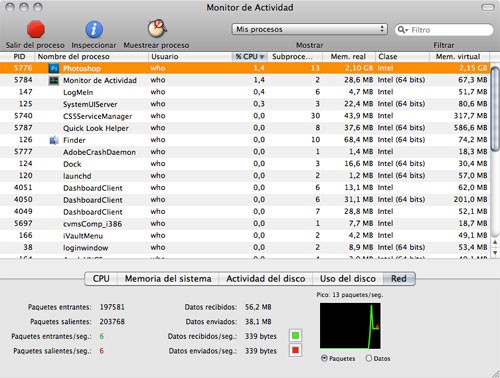The width and height of the screenshot is (500, 378).
Task: Select the launchd process row
Action: 245,176
